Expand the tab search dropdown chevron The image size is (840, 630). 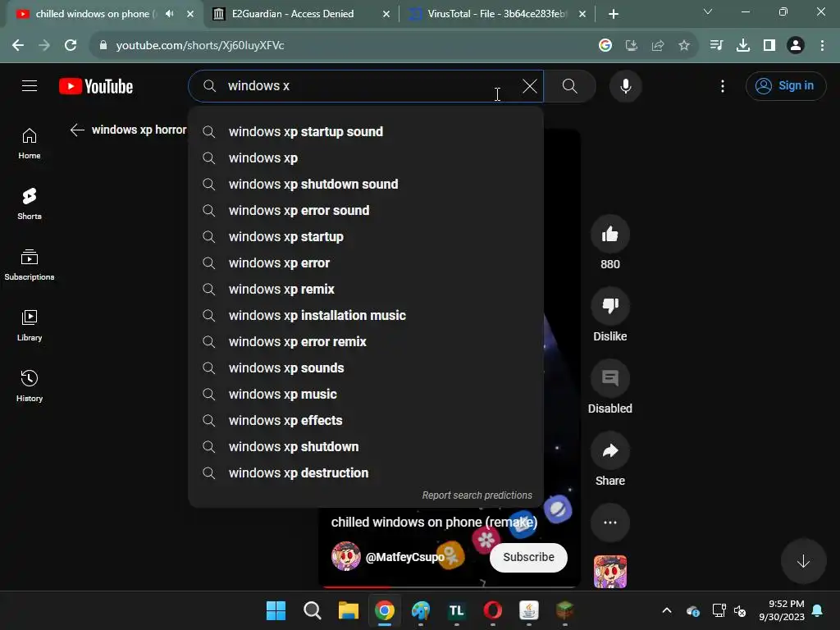(708, 11)
